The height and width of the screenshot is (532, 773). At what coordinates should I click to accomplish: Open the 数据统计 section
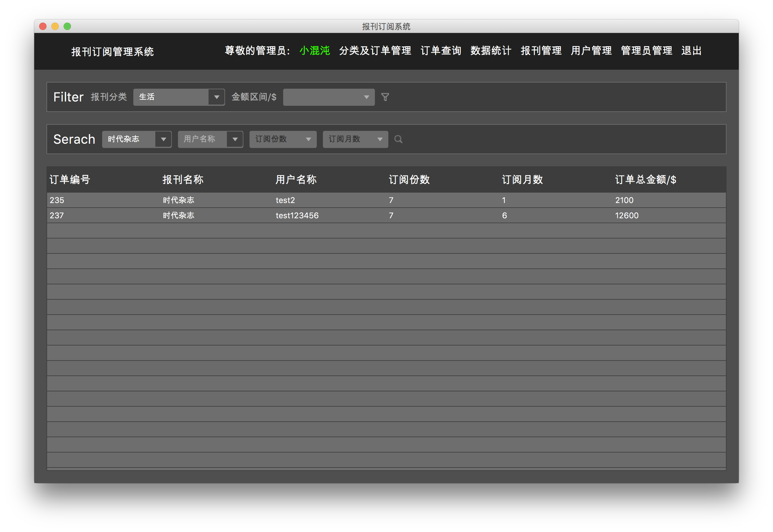click(x=490, y=51)
